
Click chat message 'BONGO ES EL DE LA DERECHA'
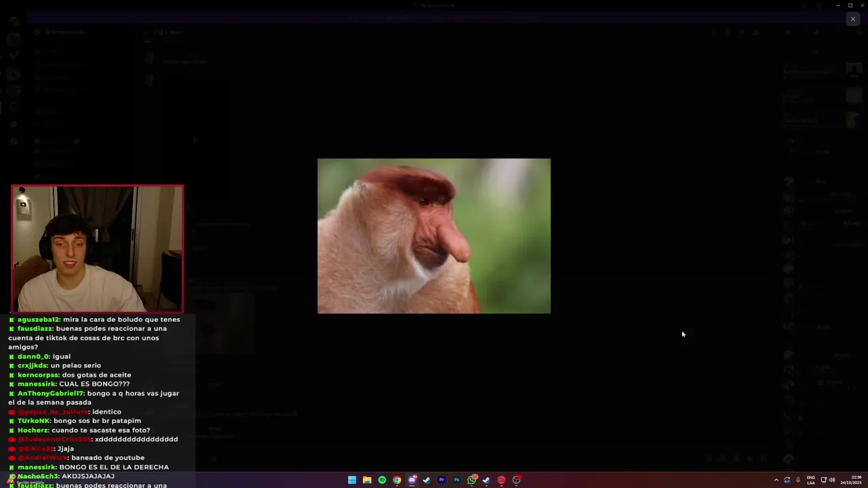point(114,467)
